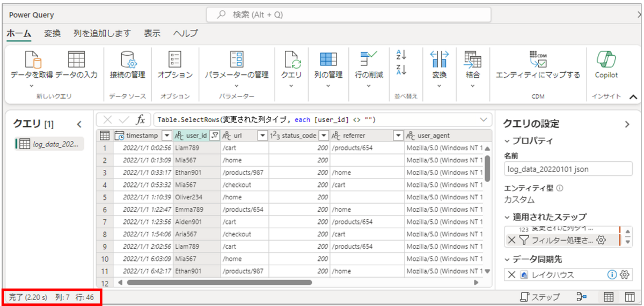Image resolution: width=644 pixels, height=306 pixels.
Task: Open 行の削減 (Reduce rows)
Action: [x=369, y=70]
